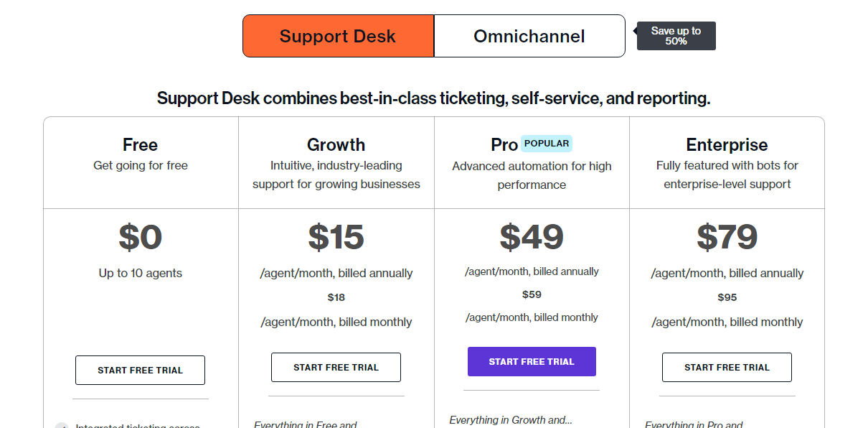Click the checkmark icon near "Integrated ticketing"

[63, 426]
